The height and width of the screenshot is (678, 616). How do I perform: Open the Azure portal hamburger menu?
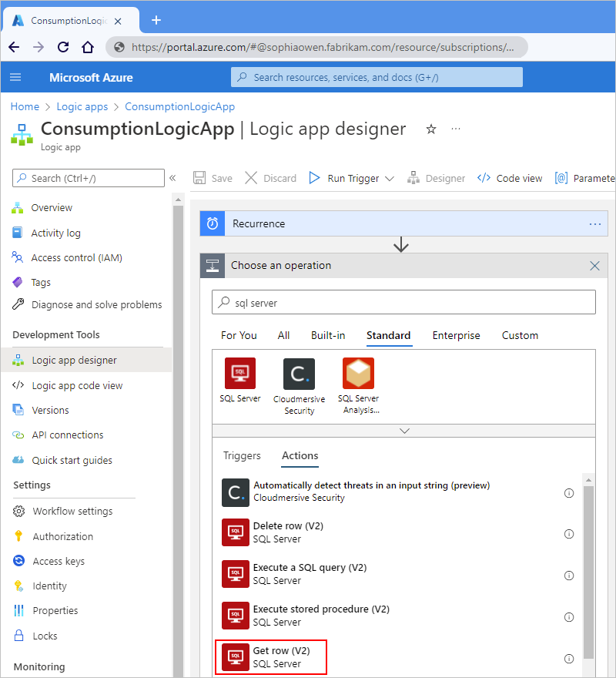click(15, 77)
